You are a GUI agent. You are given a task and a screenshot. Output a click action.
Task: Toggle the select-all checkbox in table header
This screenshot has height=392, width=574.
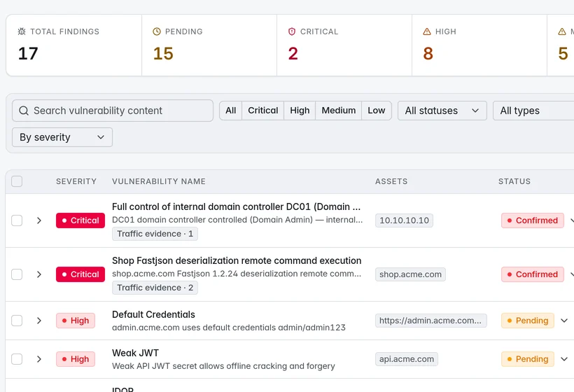click(17, 181)
